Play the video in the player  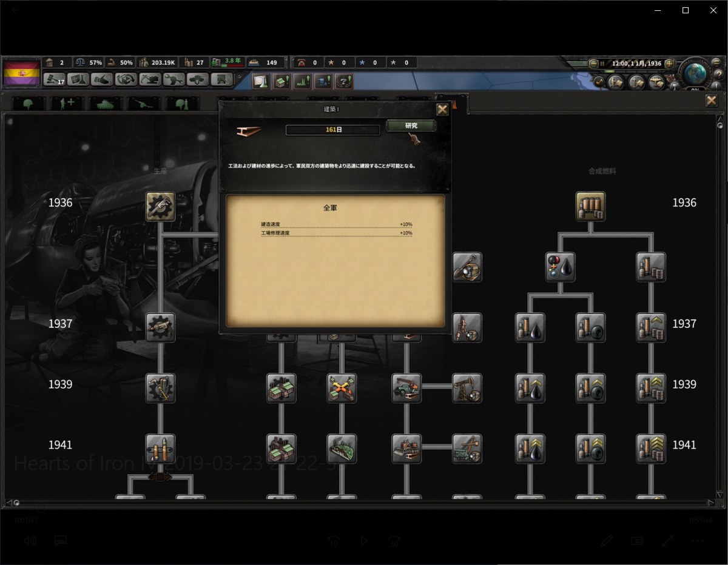364,540
